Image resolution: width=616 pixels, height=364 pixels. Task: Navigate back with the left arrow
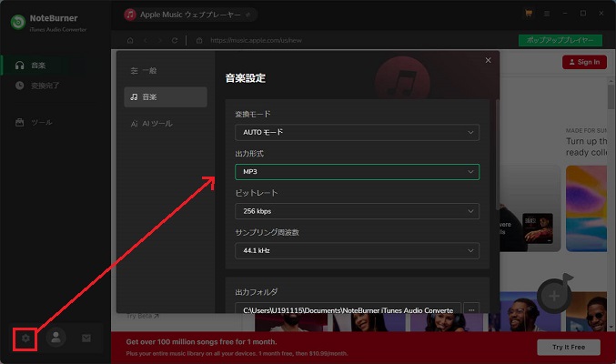(x=145, y=40)
